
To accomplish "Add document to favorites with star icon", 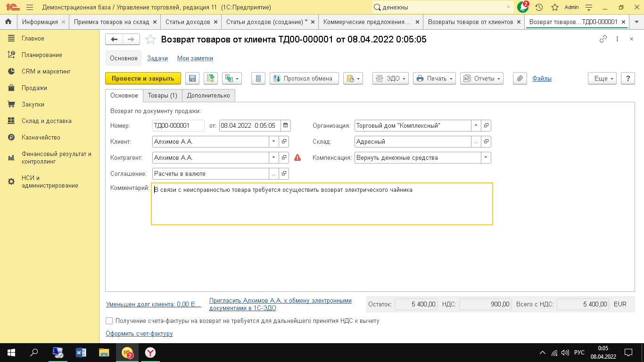I will (x=150, y=40).
